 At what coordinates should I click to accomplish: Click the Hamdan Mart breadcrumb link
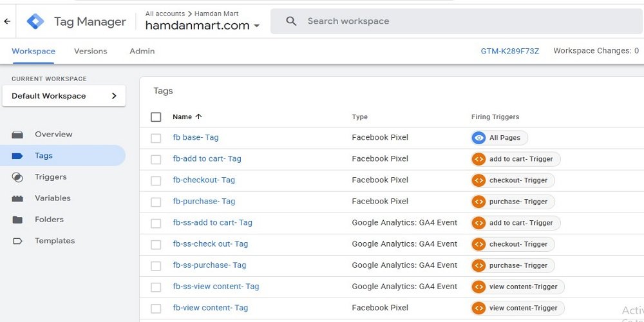(216, 14)
